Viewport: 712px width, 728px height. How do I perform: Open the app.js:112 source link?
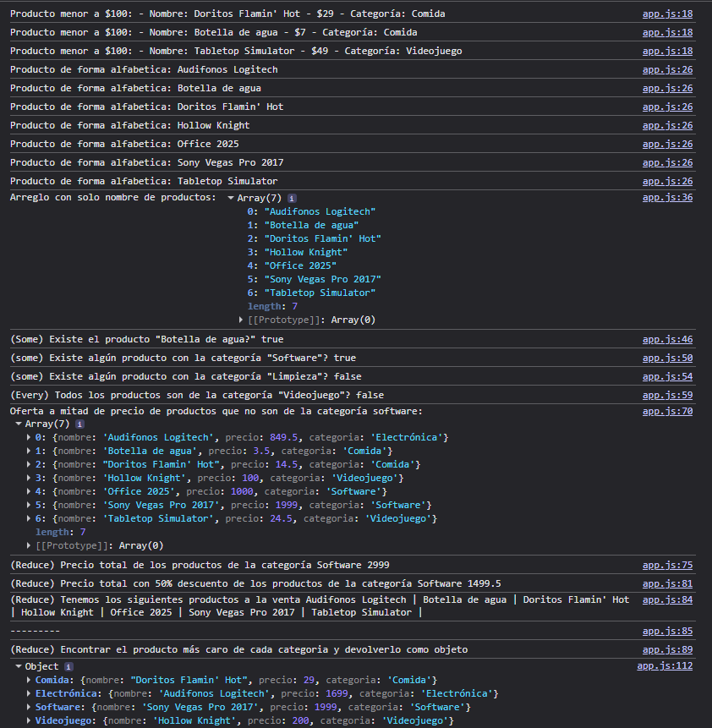665,665
